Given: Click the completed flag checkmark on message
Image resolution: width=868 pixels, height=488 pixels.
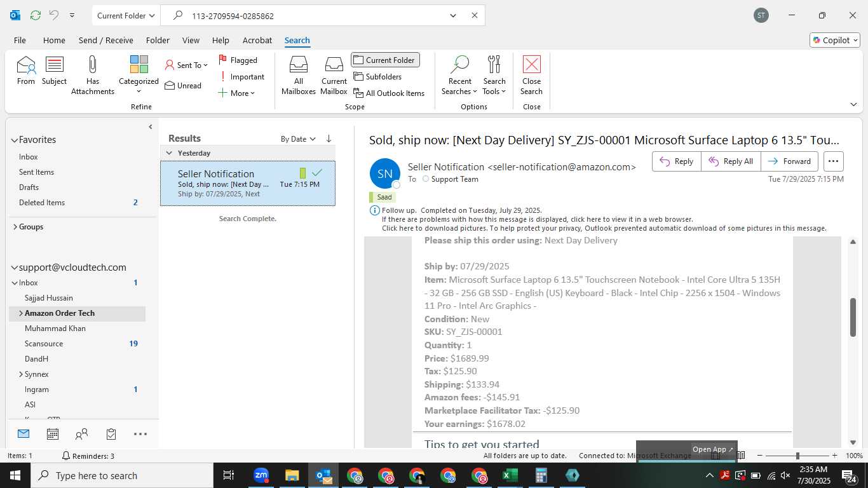Looking at the screenshot, I should [x=317, y=173].
